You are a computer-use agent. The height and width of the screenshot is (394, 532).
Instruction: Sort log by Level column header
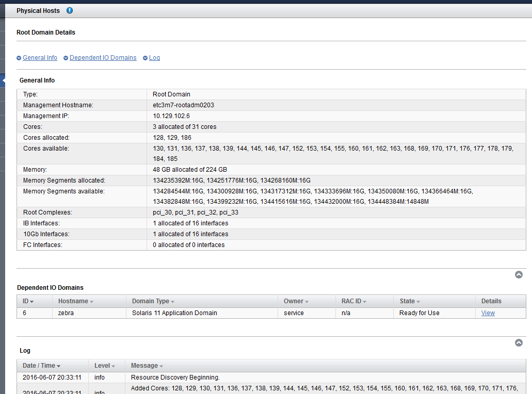pyautogui.click(x=105, y=366)
